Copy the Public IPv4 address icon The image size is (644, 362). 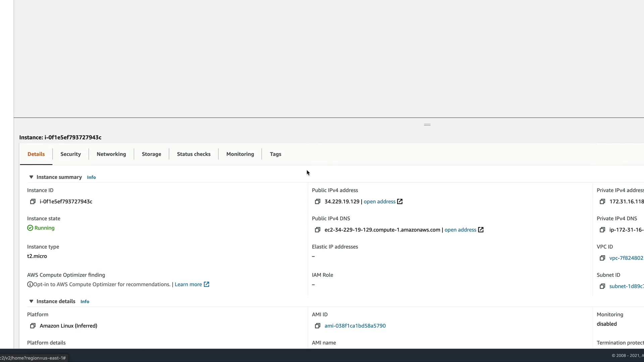click(317, 201)
